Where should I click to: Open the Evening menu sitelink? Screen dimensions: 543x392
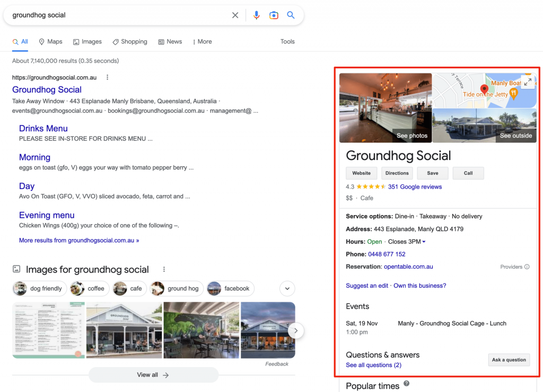(x=47, y=215)
